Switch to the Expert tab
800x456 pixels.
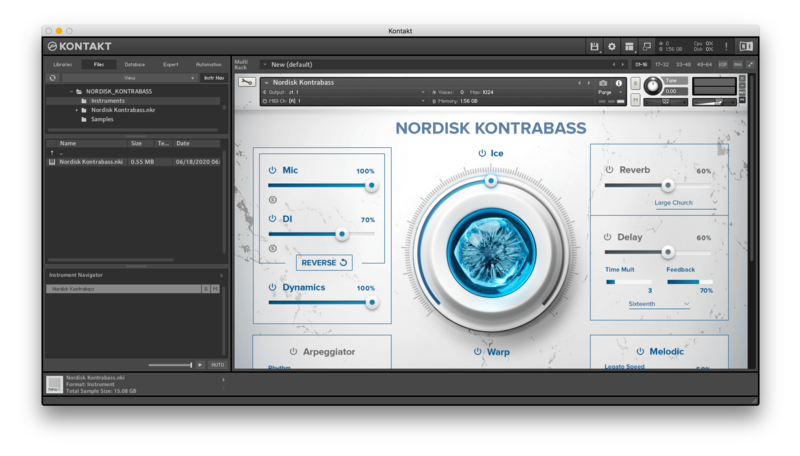tap(170, 65)
